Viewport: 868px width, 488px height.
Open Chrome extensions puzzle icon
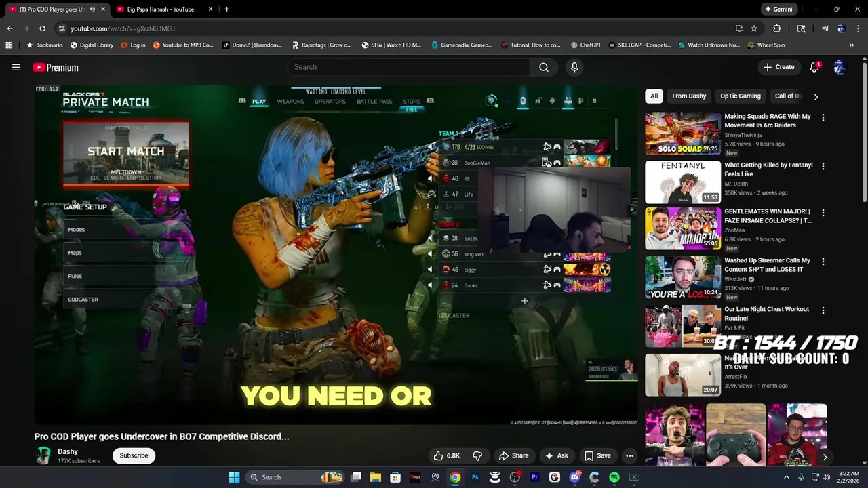click(777, 28)
